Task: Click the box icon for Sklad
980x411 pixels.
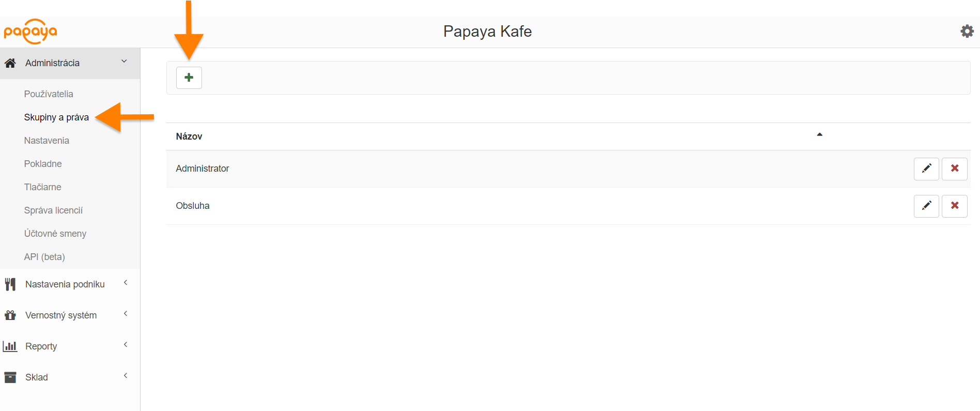Action: tap(10, 376)
